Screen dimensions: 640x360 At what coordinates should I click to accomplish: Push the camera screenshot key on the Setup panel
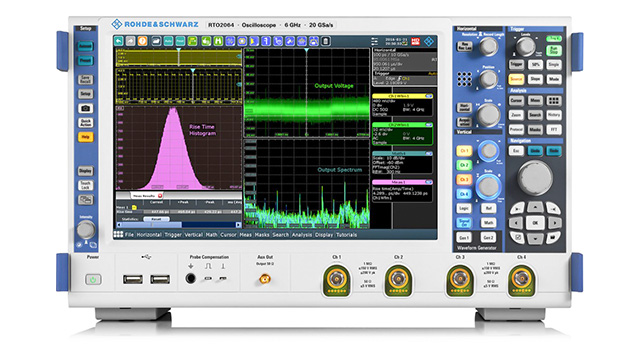[x=85, y=108]
